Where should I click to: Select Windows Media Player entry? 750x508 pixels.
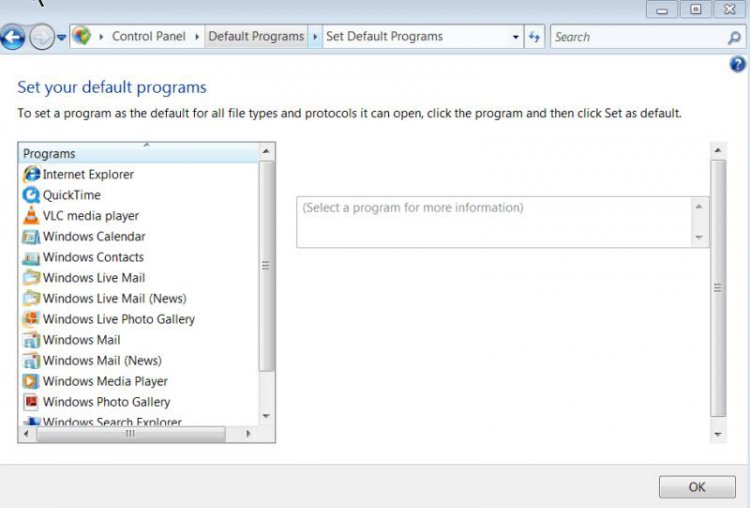click(x=105, y=381)
